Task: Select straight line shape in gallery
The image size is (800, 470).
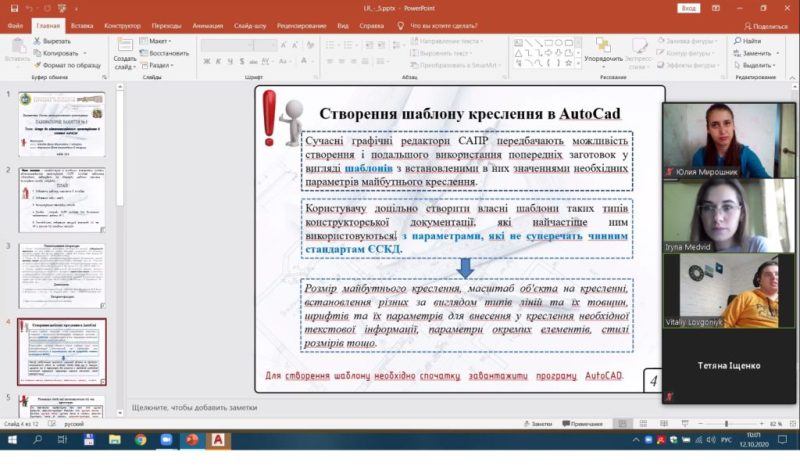Action: (x=529, y=43)
